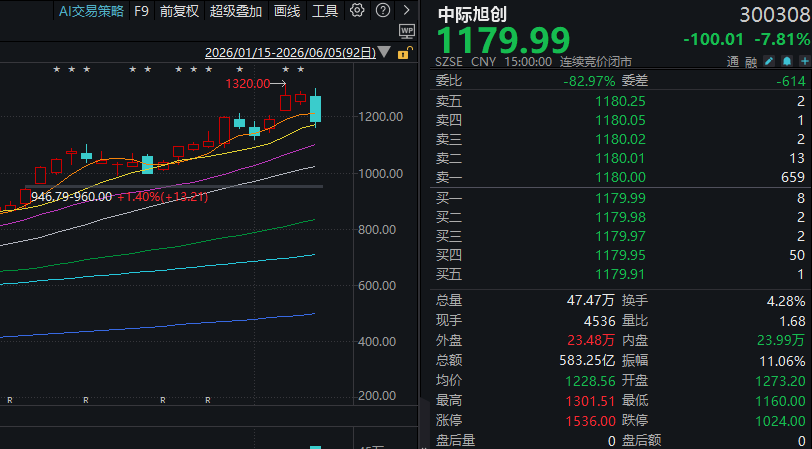Select 买三 price 1179.97
The width and height of the screenshot is (812, 449).
click(620, 236)
